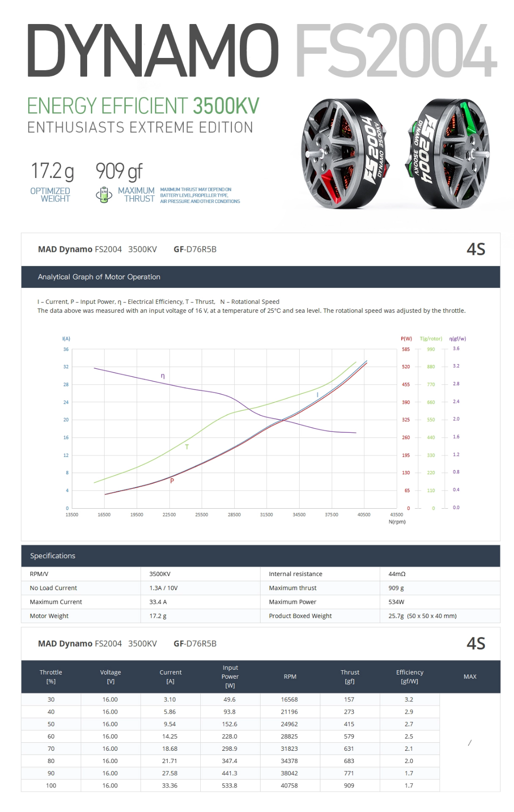This screenshot has height=812, width=514.
Task: Click the 16568 RPM cell
Action: tap(289, 700)
